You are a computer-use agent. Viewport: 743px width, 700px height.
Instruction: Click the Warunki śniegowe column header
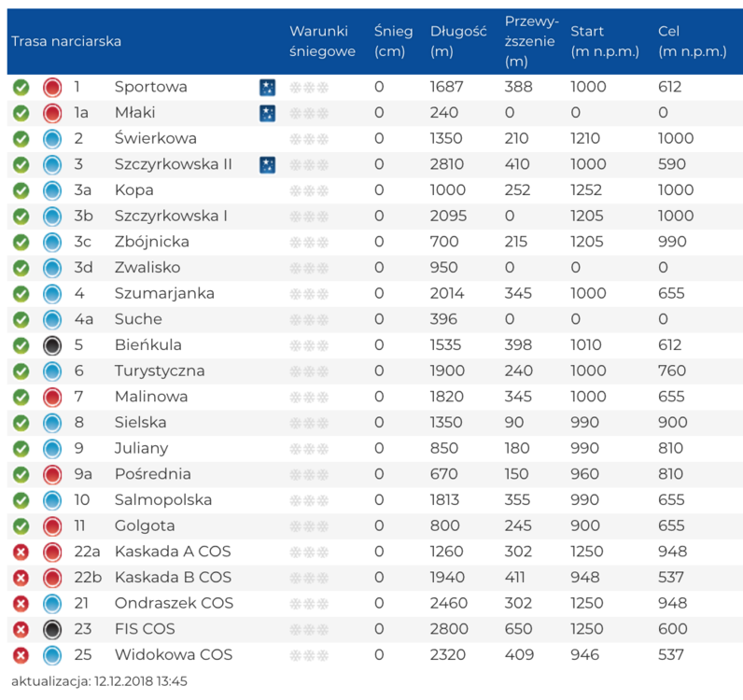[322, 41]
